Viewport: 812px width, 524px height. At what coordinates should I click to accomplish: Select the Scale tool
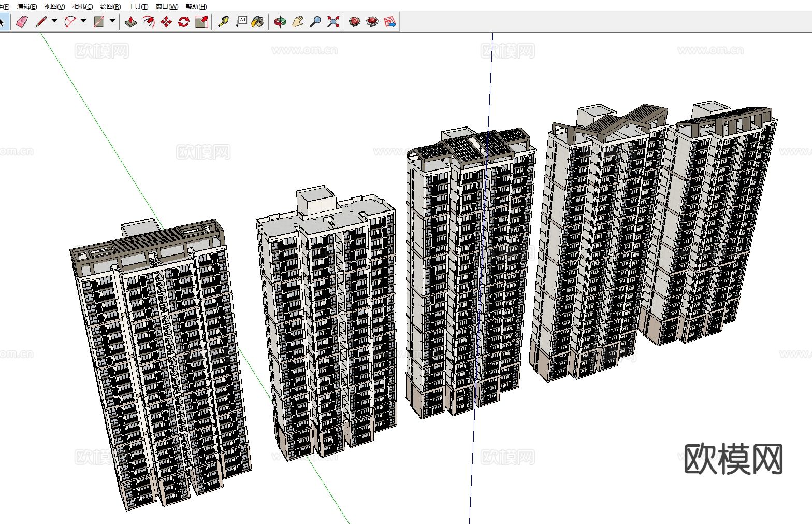point(201,22)
